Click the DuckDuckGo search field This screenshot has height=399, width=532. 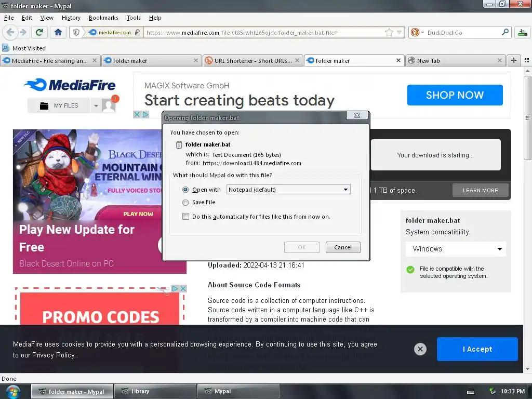[x=463, y=33]
